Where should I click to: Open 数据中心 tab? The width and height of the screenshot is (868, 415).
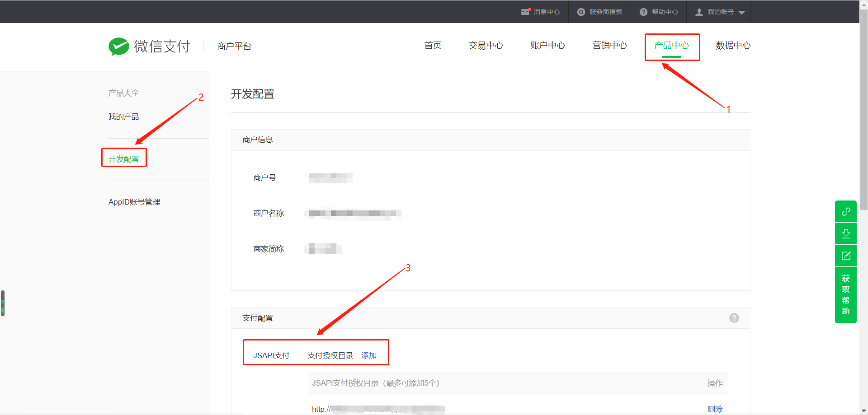coord(733,45)
